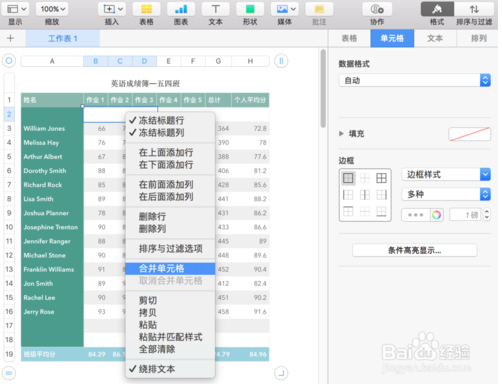Open the 排序与过滤 panel icon
This screenshot has height=384, width=502.
(x=474, y=9)
